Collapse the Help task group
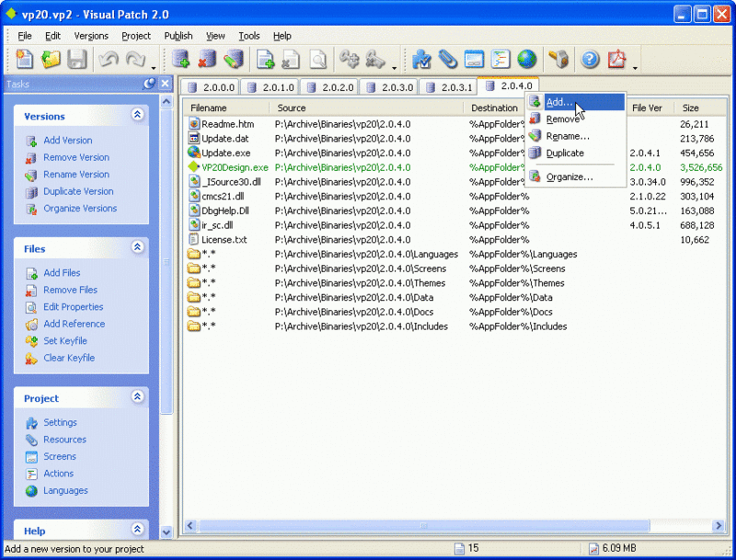This screenshot has height=560, width=736. click(x=137, y=530)
